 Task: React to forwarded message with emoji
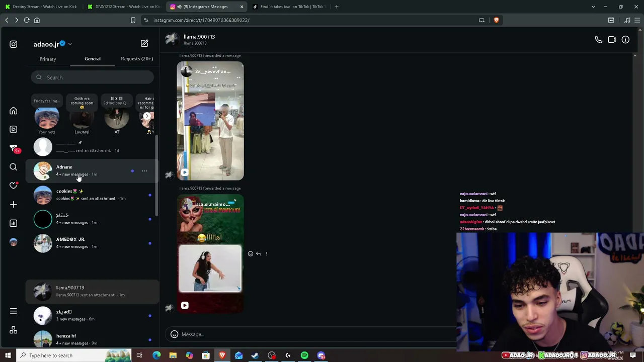(251, 254)
